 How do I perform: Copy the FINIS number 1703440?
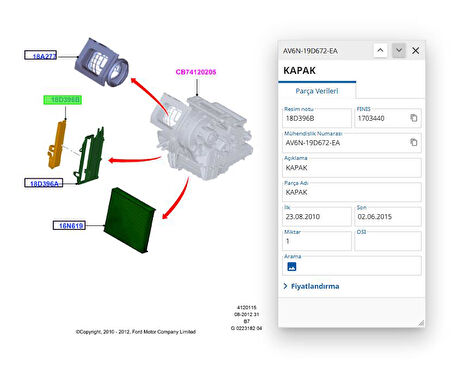pyautogui.click(x=414, y=118)
